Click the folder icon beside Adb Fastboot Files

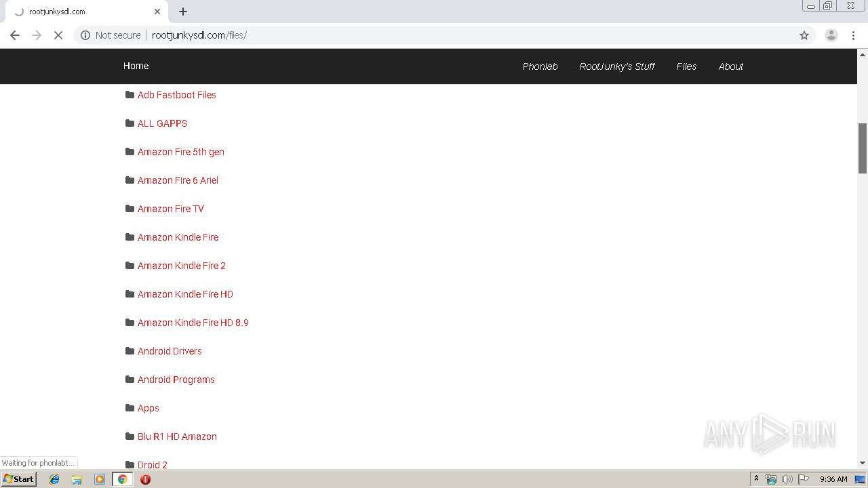pos(130,95)
